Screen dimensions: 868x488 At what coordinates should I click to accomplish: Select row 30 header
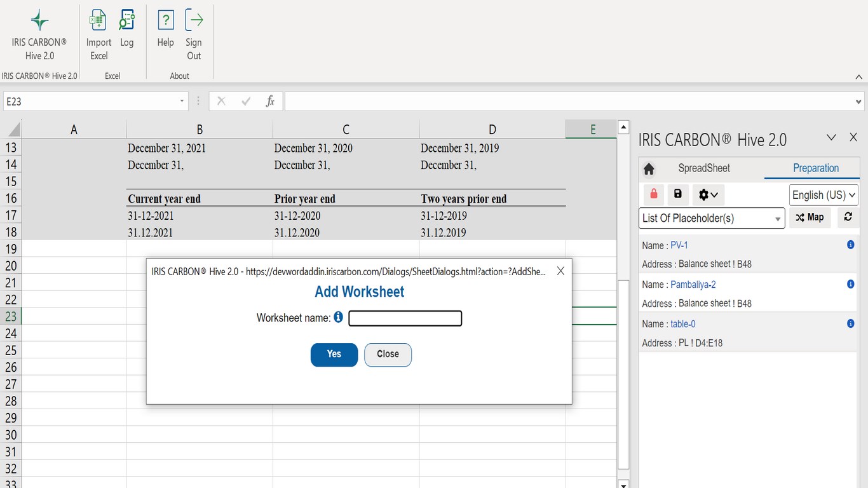11,435
